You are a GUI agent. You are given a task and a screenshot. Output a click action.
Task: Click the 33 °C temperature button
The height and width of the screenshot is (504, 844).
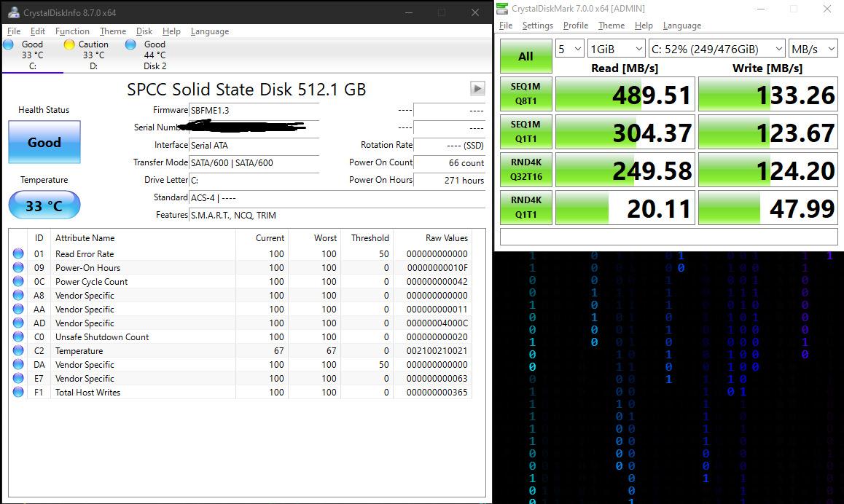(44, 205)
